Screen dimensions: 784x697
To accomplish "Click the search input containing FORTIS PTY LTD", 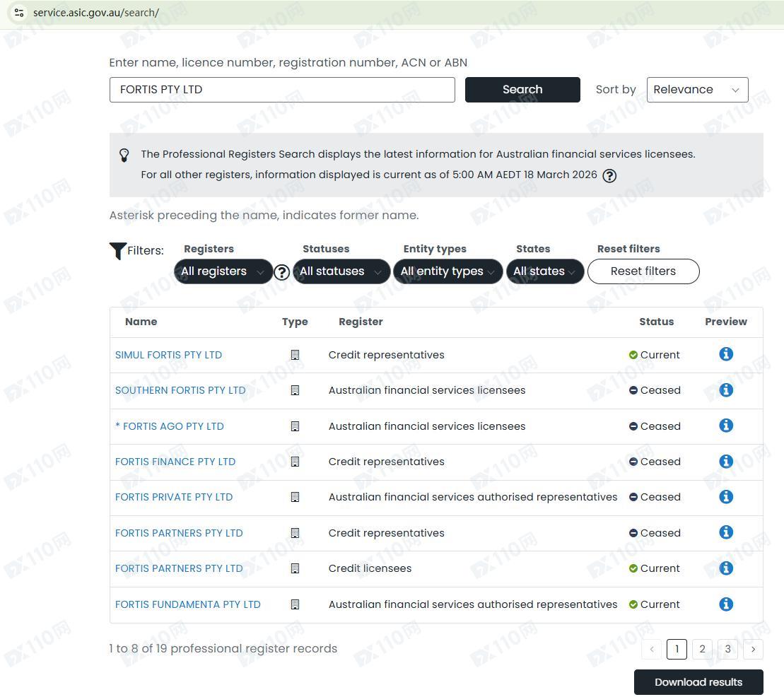I will coord(281,90).
